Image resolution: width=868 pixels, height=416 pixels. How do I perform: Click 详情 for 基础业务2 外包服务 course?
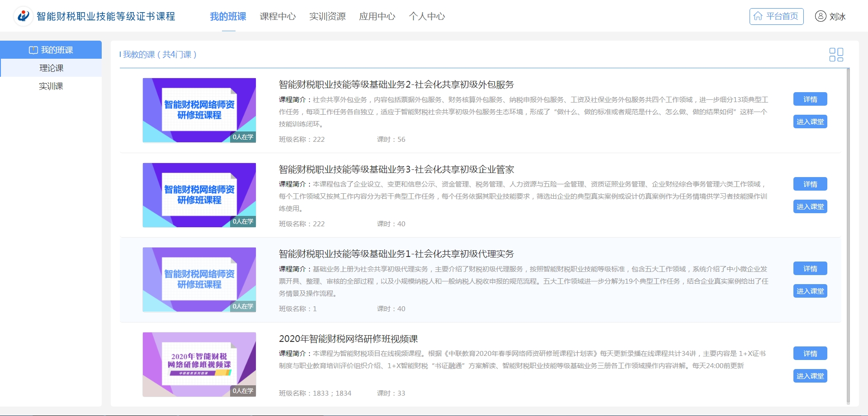810,99
